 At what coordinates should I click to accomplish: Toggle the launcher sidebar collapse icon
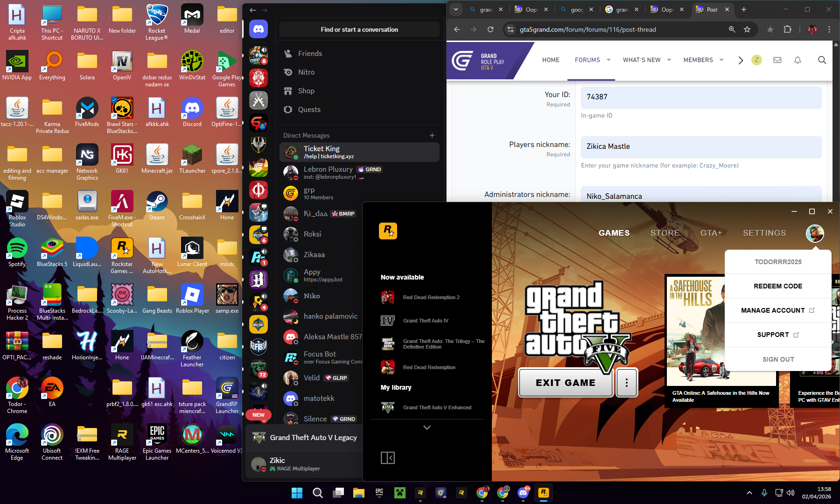pos(387,458)
